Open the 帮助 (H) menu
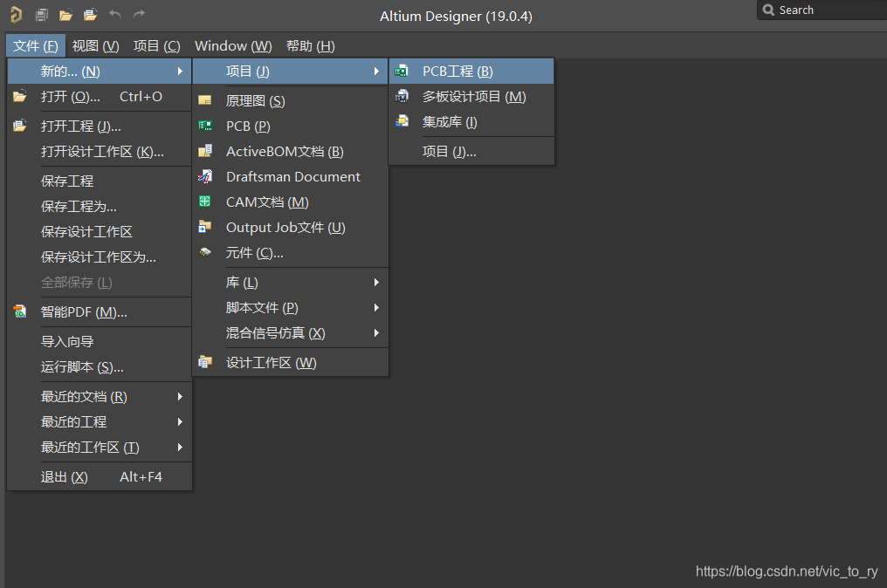This screenshot has width=887, height=588. click(311, 45)
